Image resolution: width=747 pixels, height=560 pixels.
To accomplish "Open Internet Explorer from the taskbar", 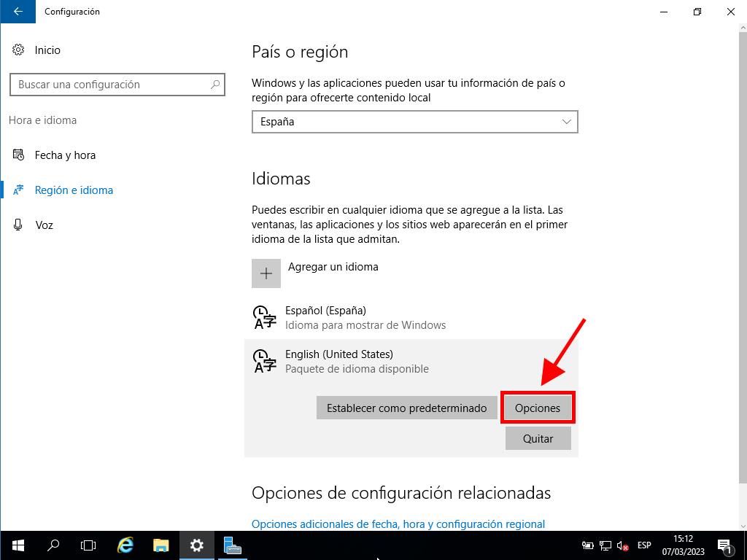I will coord(125,545).
